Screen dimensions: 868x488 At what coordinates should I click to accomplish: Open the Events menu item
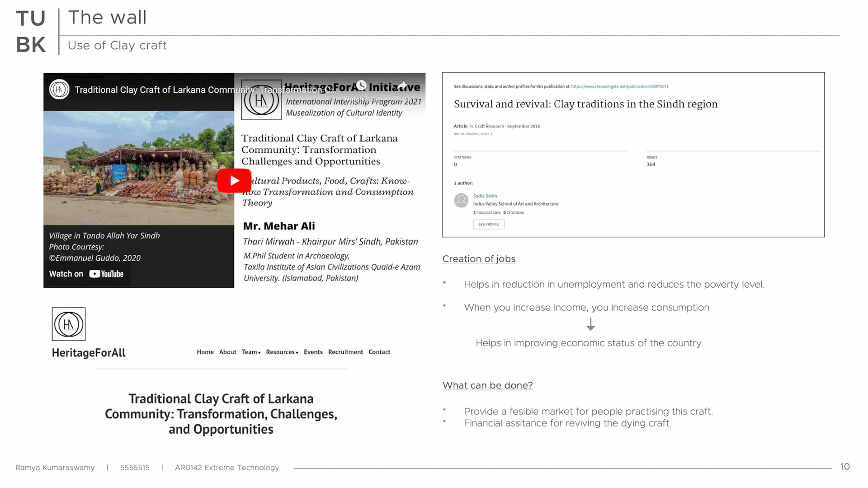pyautogui.click(x=313, y=352)
